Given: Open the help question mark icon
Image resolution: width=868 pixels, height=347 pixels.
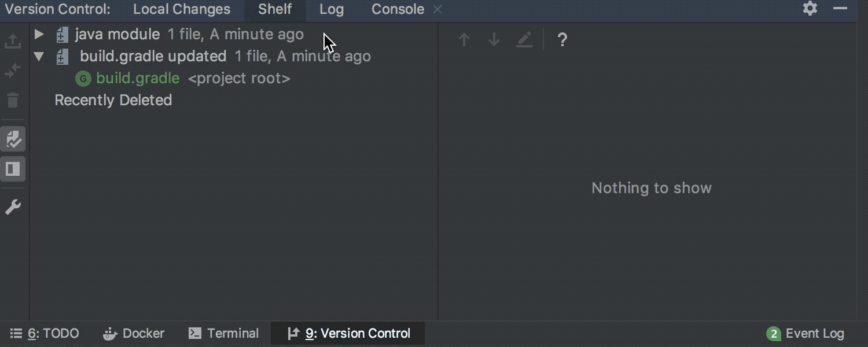Looking at the screenshot, I should tap(562, 40).
